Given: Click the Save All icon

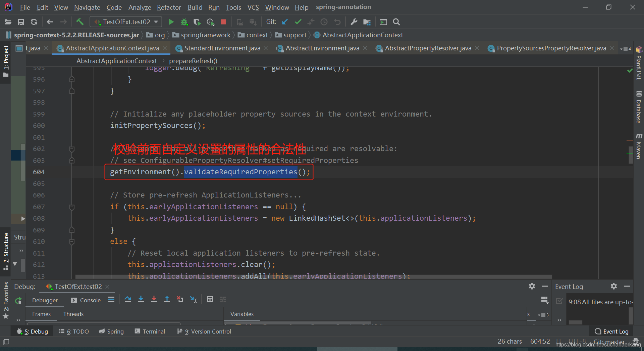Looking at the screenshot, I should point(21,22).
